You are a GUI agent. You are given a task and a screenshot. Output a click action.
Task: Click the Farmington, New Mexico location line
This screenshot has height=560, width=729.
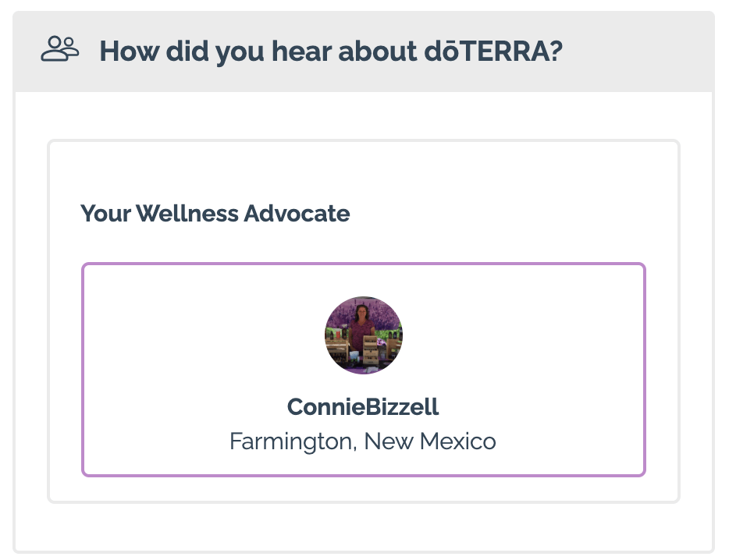click(363, 441)
